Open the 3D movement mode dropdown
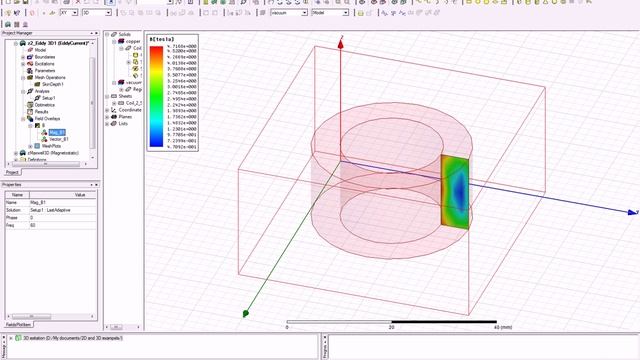The image size is (640, 360). coord(108,13)
